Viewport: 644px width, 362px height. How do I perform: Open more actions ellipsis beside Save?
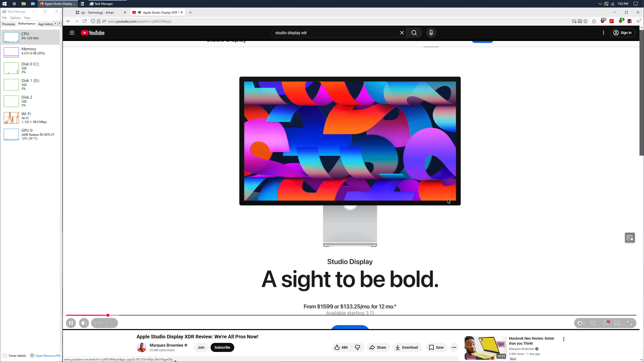(x=454, y=347)
